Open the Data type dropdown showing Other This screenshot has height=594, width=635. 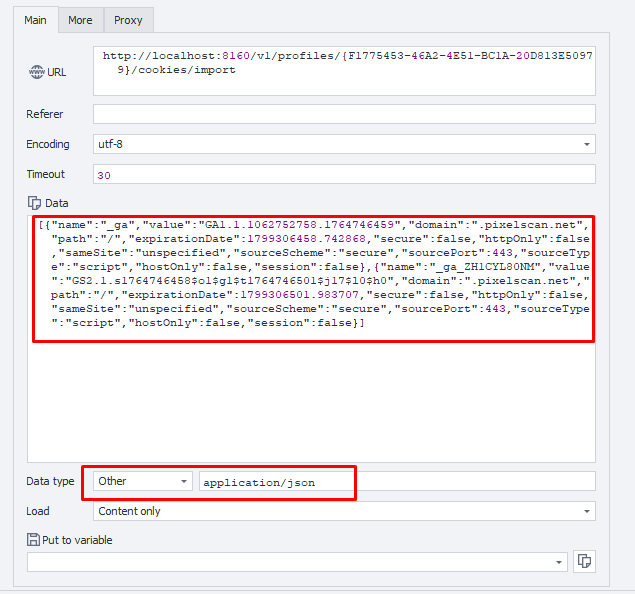(x=142, y=481)
